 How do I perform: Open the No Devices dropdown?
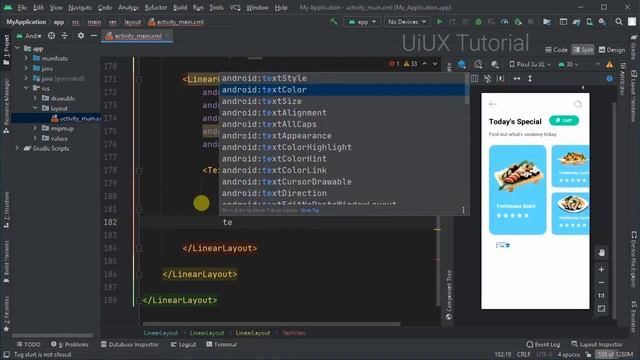(407, 22)
